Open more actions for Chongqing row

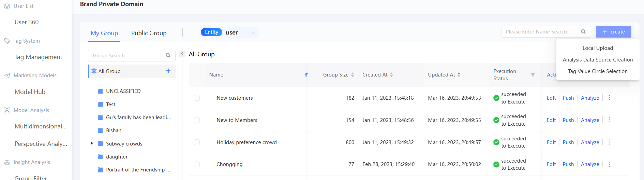(x=609, y=164)
